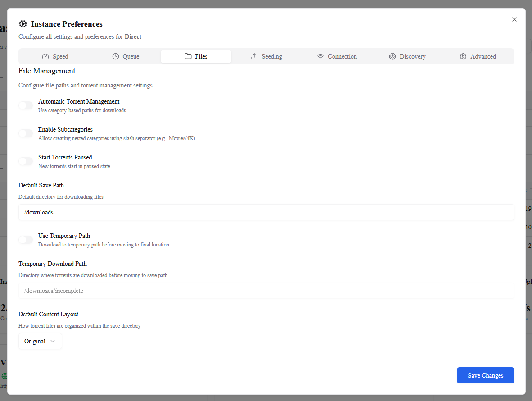532x401 pixels.
Task: Select the Files tab
Action: tap(196, 56)
